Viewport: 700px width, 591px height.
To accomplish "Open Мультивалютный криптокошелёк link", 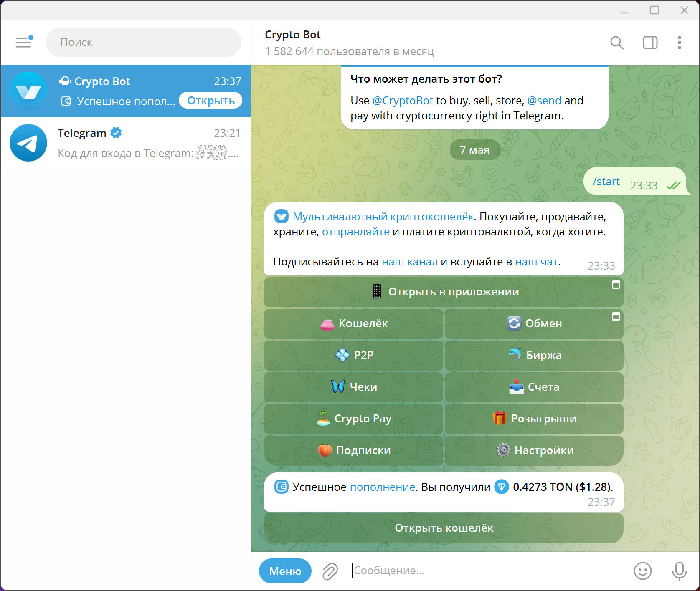I will click(383, 217).
